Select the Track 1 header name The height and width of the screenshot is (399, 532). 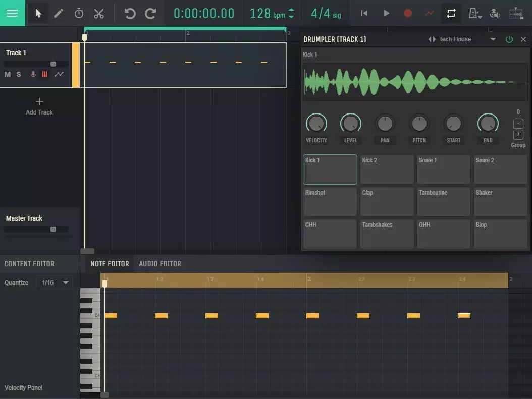(16, 53)
